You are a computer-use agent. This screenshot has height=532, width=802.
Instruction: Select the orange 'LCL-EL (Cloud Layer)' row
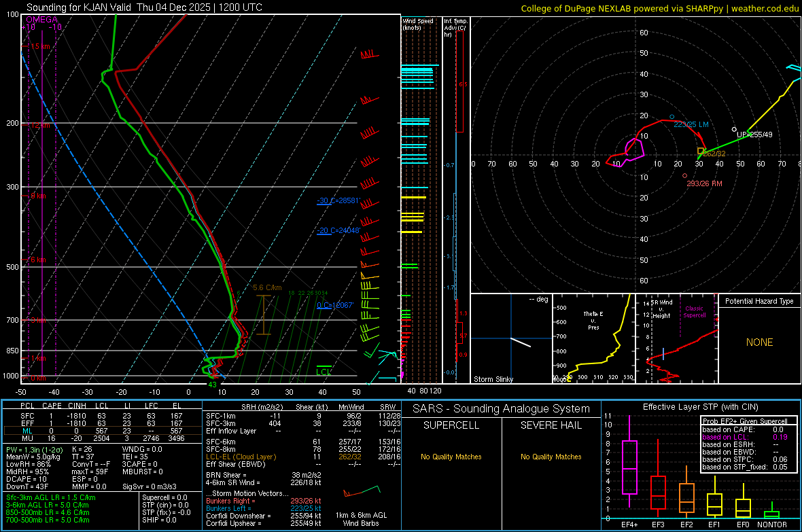pos(303,457)
